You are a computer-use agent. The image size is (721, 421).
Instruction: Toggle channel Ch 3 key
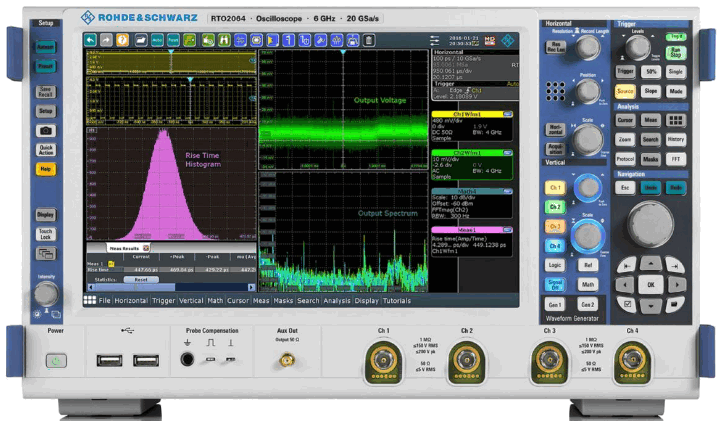tap(555, 227)
